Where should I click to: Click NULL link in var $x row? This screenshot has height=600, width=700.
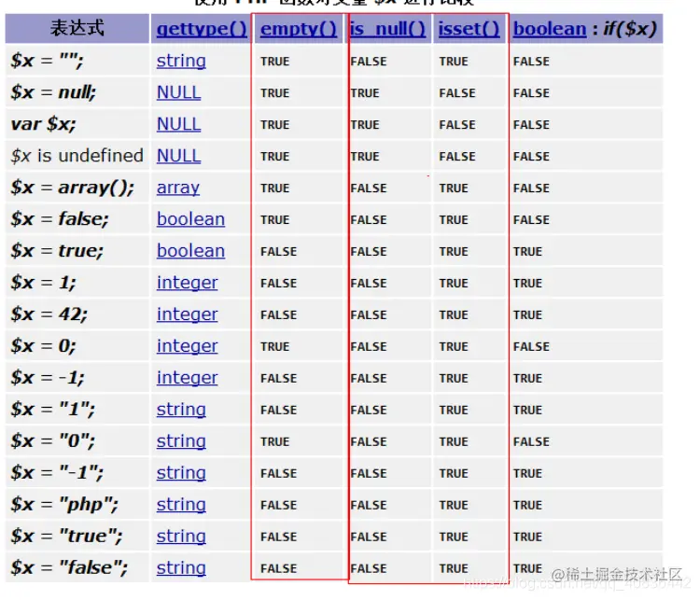(178, 124)
